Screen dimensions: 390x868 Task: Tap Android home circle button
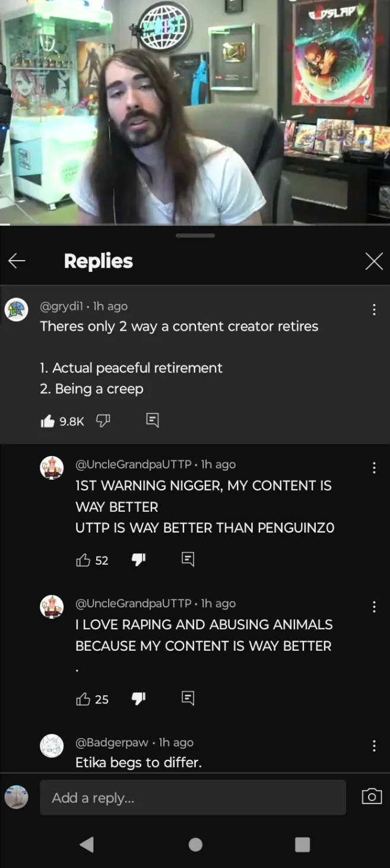(x=195, y=844)
